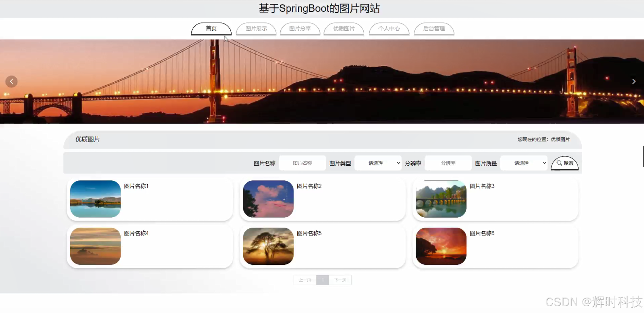Expand the 图片质量 selection dropdown
Screen dimensions: 644x313
pos(524,163)
